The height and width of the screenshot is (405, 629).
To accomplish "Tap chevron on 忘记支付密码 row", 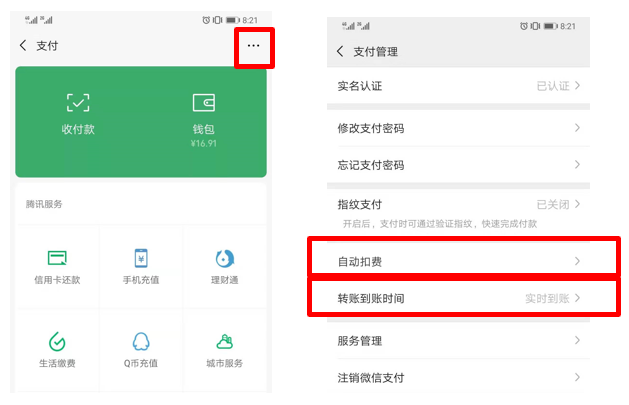I will pos(577,164).
